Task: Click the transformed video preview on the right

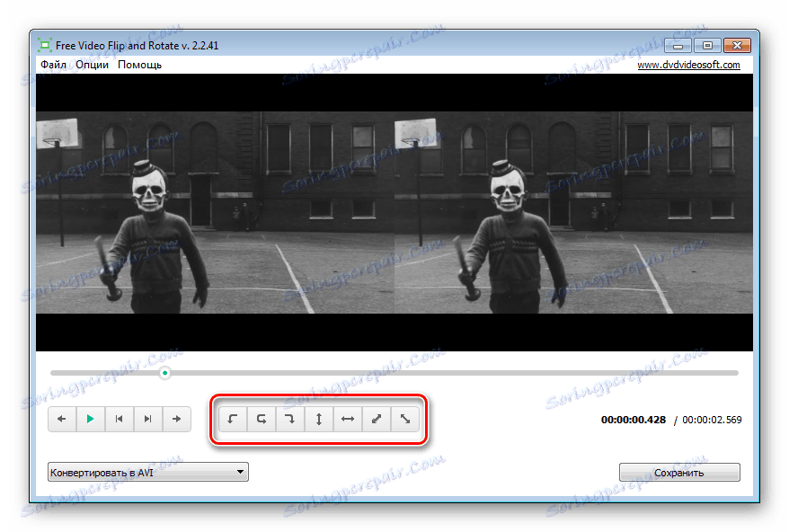Action: (x=573, y=212)
